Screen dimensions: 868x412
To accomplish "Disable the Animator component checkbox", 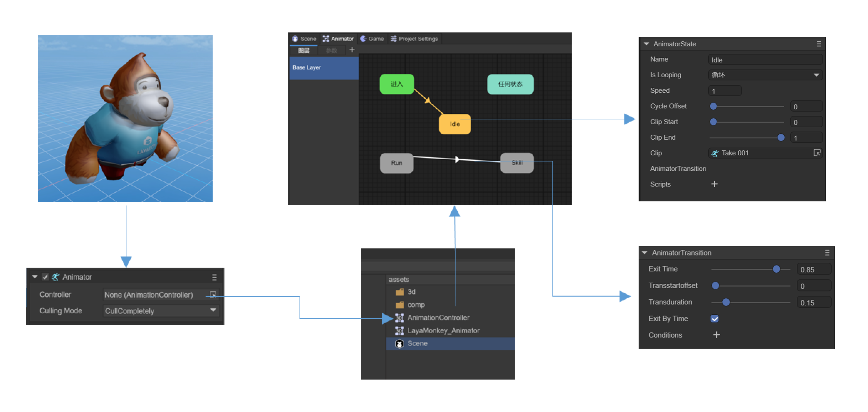I will (x=45, y=277).
